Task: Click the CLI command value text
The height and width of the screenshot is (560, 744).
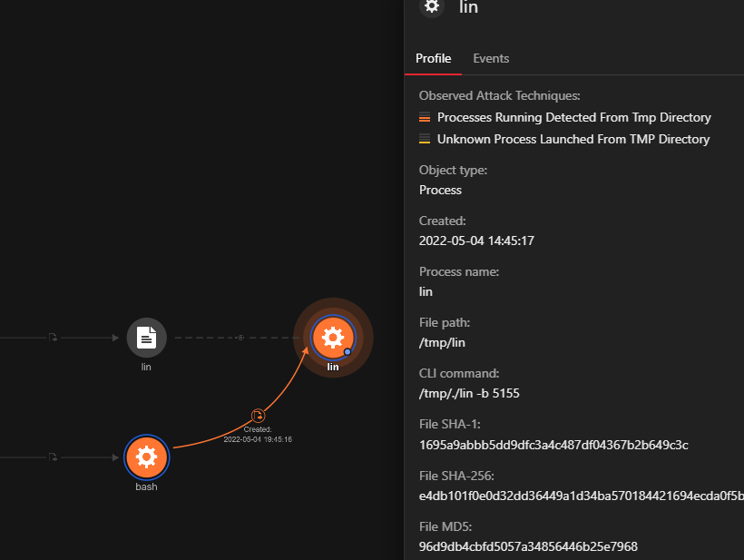Action: pyautogui.click(x=469, y=393)
